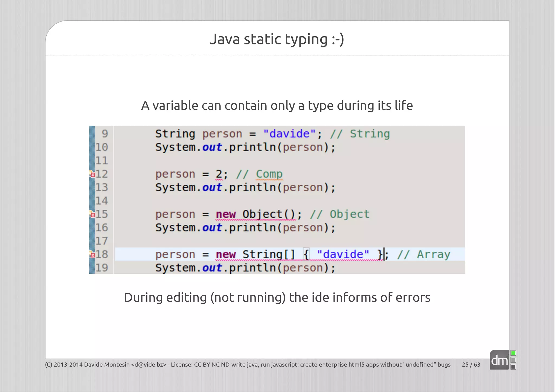Click the footer text 'License: CC BY NC ND'
555x392 pixels.
click(x=200, y=365)
